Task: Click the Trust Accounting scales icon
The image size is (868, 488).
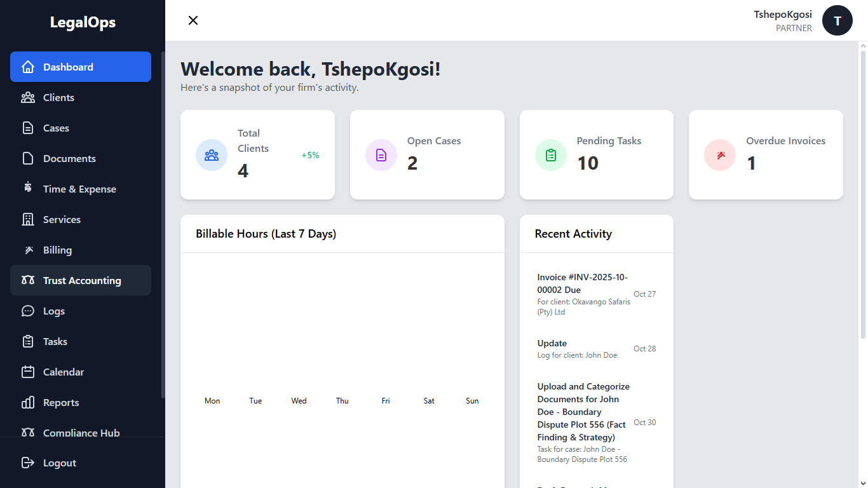Action: click(28, 280)
